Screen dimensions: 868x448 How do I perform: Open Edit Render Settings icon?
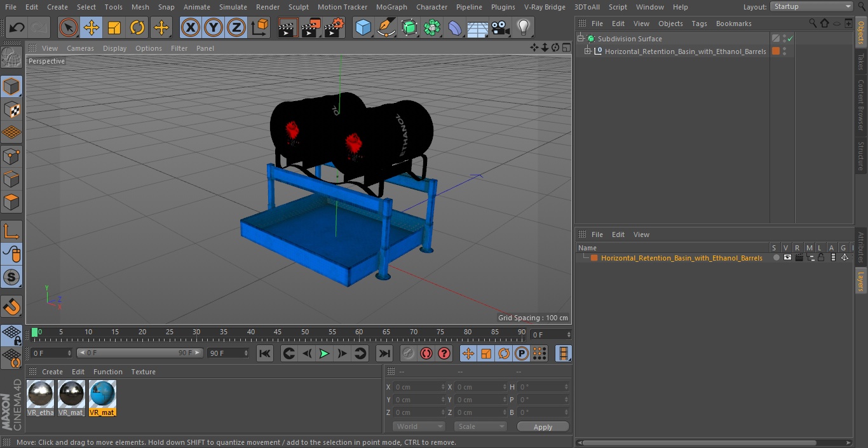pyautogui.click(x=334, y=28)
